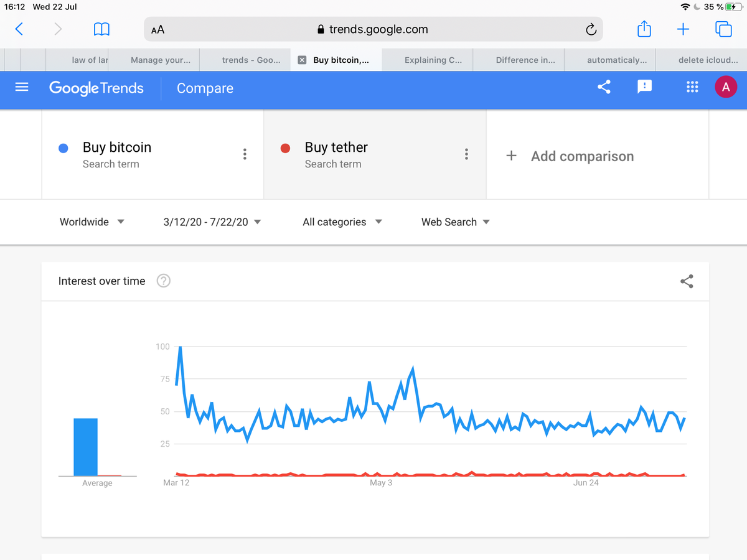Open options menu for Buy tether search term
The width and height of the screenshot is (747, 560).
pos(466,154)
